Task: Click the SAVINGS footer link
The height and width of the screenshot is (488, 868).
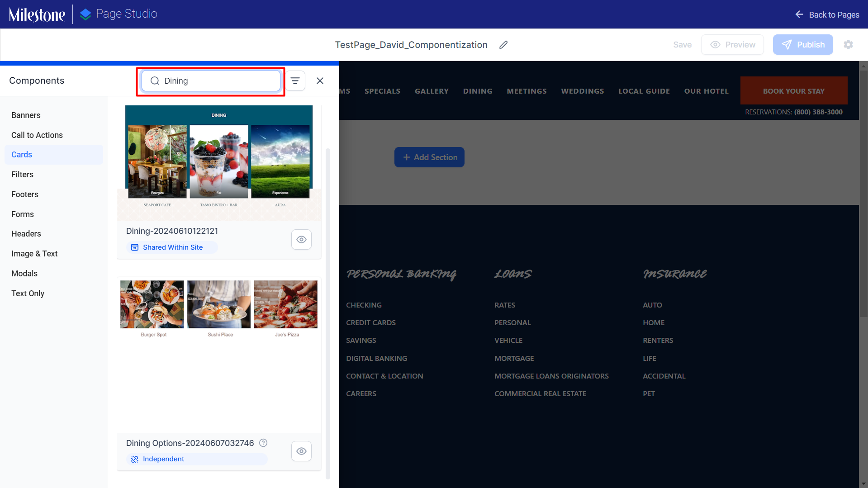Action: click(361, 340)
